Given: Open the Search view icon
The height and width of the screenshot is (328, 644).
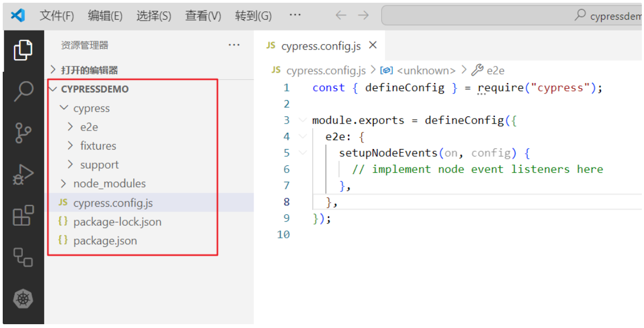Looking at the screenshot, I should pyautogui.click(x=23, y=91).
